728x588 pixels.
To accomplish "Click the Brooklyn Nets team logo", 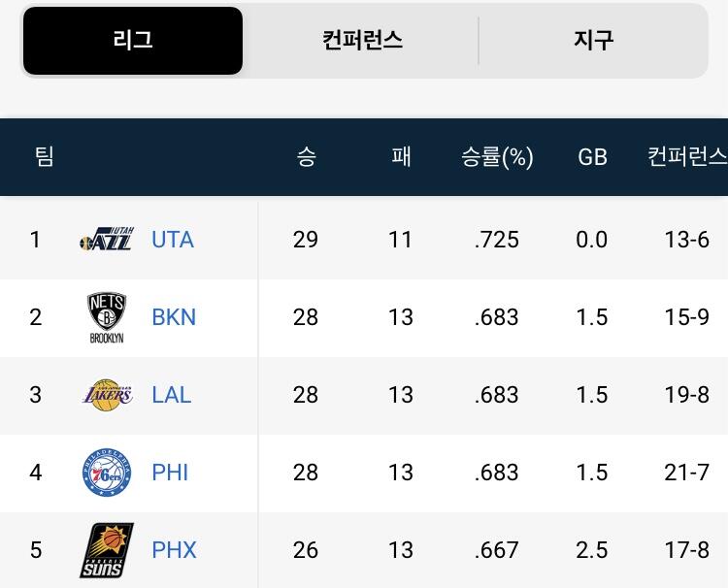I will [106, 317].
